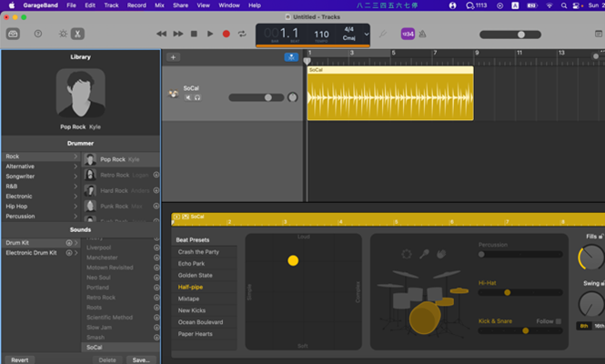Toggle the Cycle loop button
This screenshot has height=364, width=605.
242,34
